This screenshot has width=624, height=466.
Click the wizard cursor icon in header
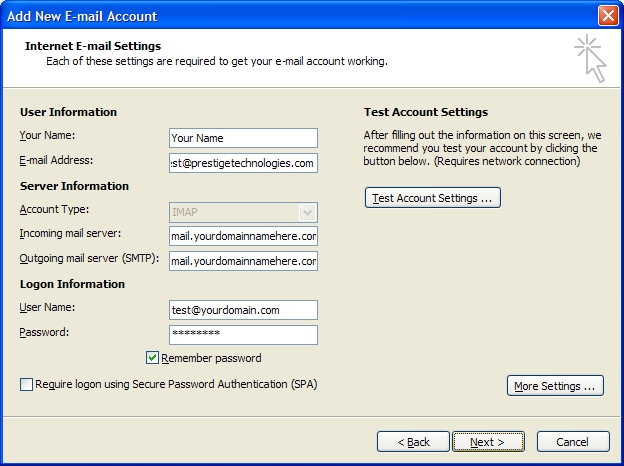click(x=591, y=58)
